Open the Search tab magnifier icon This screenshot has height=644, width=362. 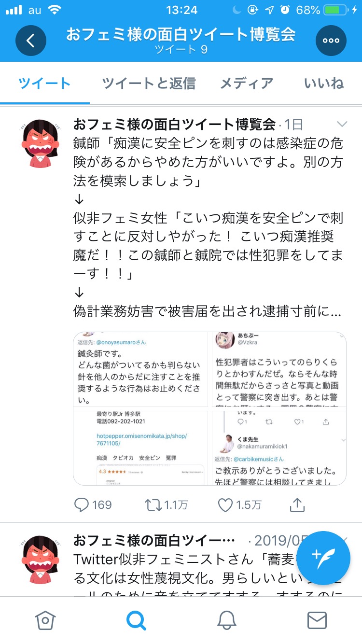tap(136, 620)
